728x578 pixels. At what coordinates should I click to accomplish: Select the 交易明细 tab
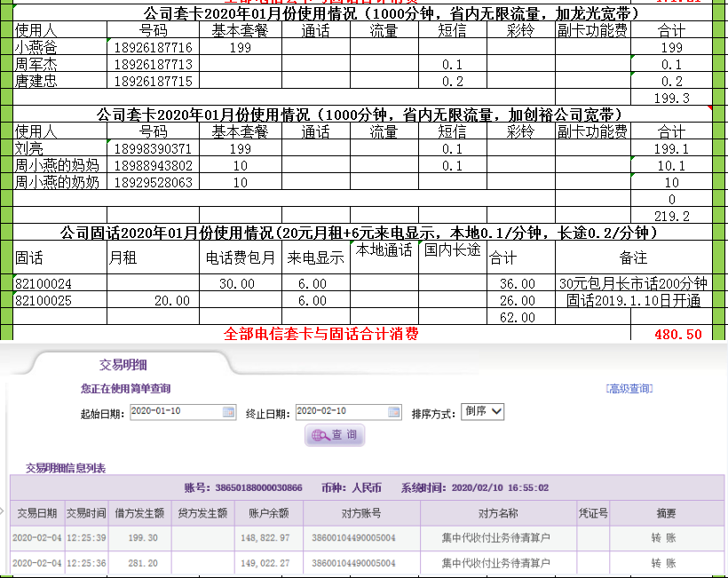pyautogui.click(x=123, y=365)
